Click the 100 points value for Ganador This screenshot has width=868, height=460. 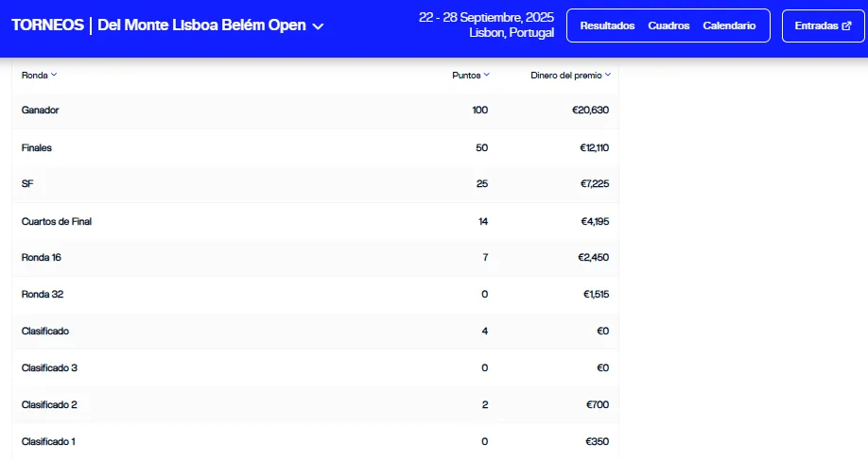point(480,110)
